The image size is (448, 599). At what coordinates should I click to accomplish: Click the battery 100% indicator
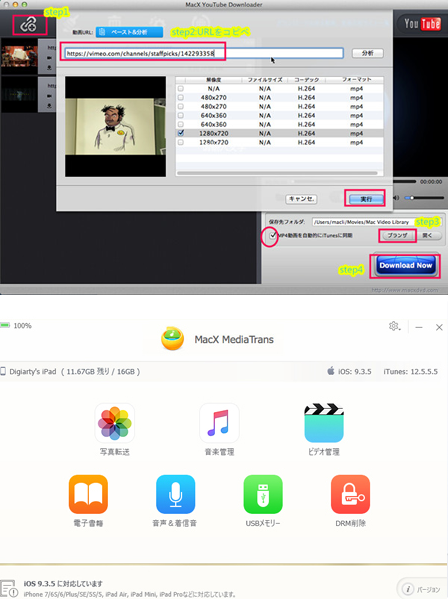point(16,326)
